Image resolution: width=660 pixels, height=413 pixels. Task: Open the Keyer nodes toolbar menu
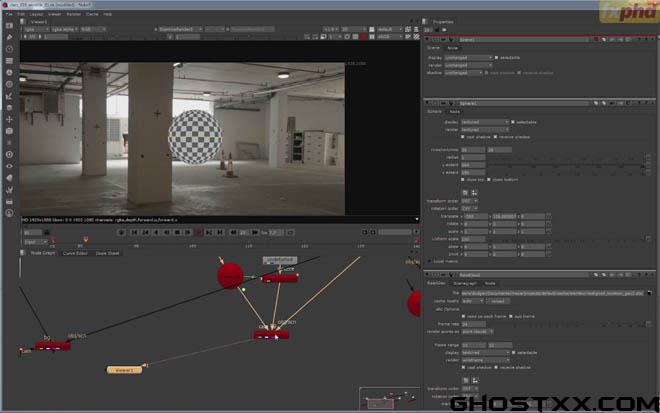pos(9,96)
